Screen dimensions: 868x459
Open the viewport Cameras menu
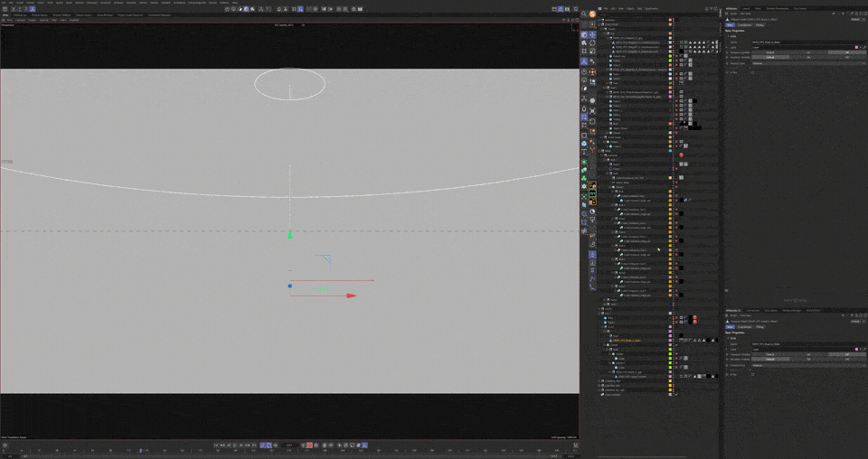[x=21, y=20]
